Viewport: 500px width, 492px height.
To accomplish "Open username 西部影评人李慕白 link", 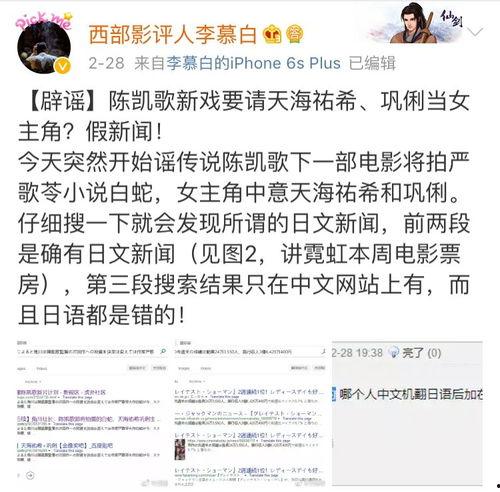I will click(173, 35).
